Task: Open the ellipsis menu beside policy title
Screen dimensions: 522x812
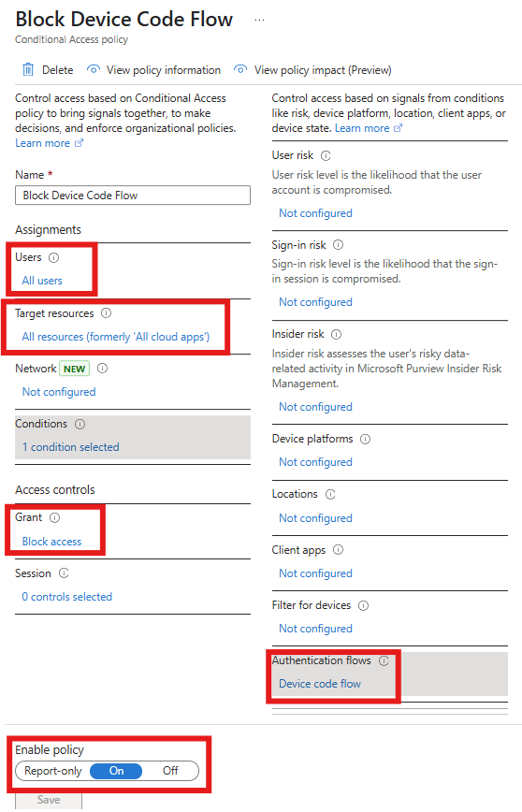Action: (x=259, y=21)
